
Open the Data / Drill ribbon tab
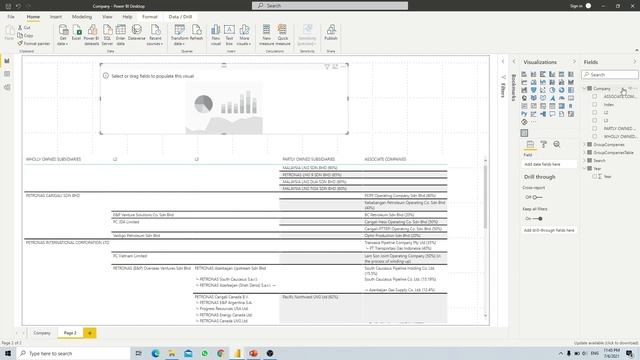pyautogui.click(x=180, y=17)
